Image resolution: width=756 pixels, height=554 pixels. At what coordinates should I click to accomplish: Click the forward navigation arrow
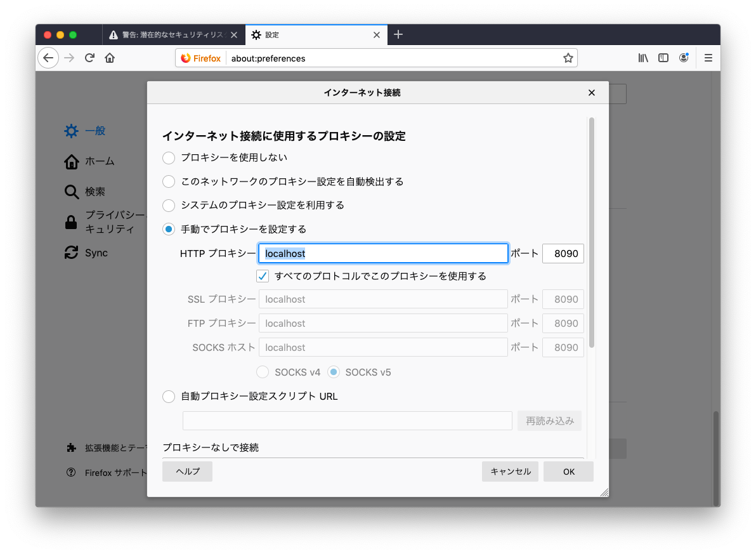point(69,58)
